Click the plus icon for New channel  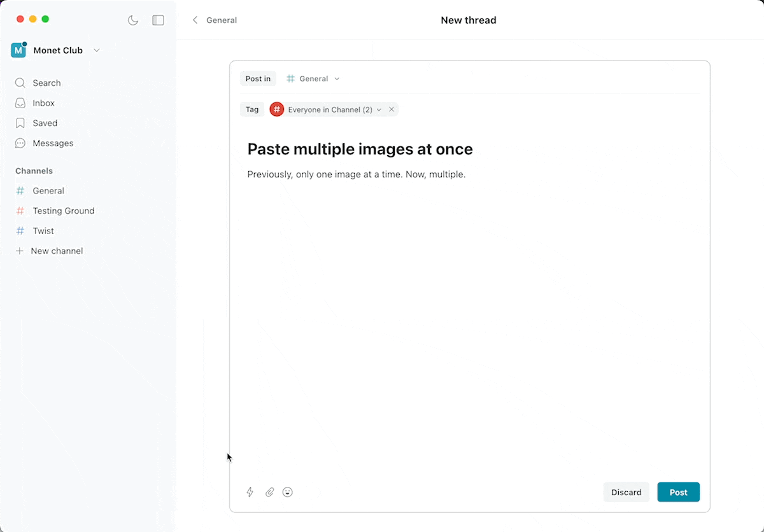20,251
